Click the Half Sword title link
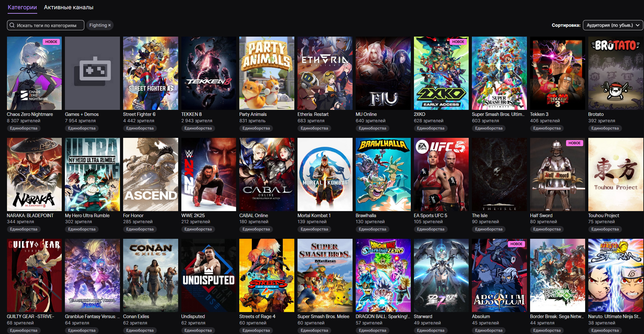Viewport: 644px width, 334px height. [541, 216]
